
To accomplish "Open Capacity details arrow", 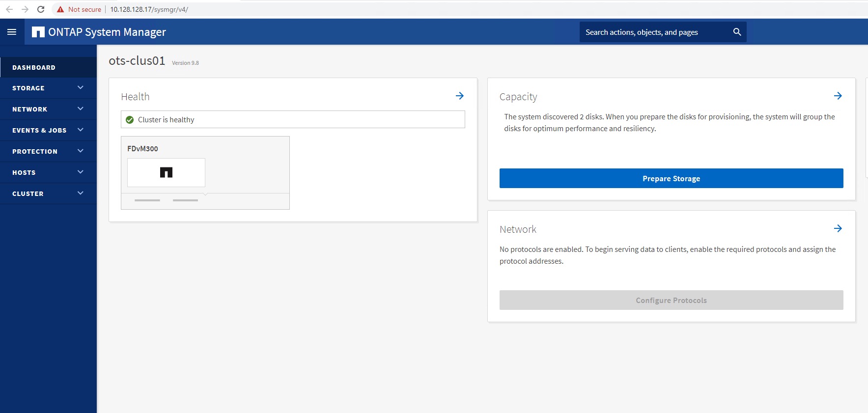I will click(838, 96).
